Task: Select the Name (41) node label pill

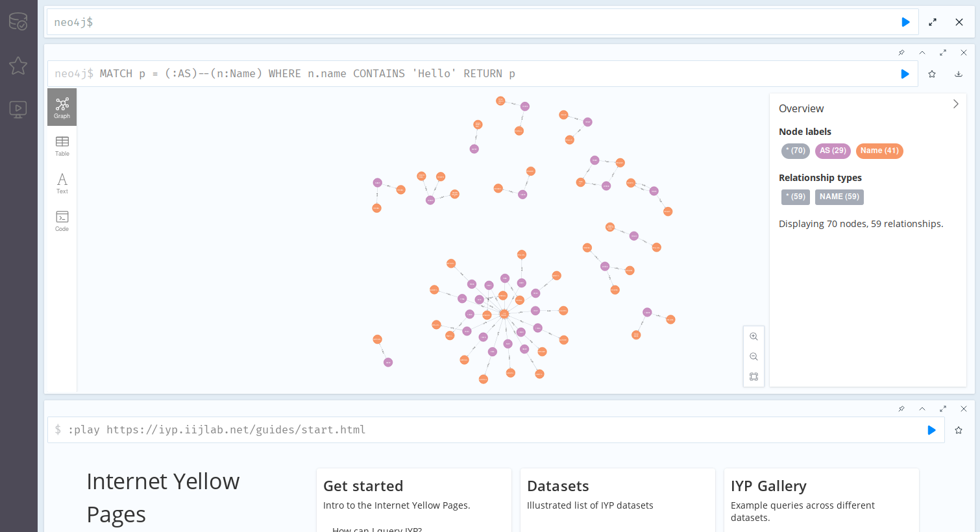Action: coord(879,151)
